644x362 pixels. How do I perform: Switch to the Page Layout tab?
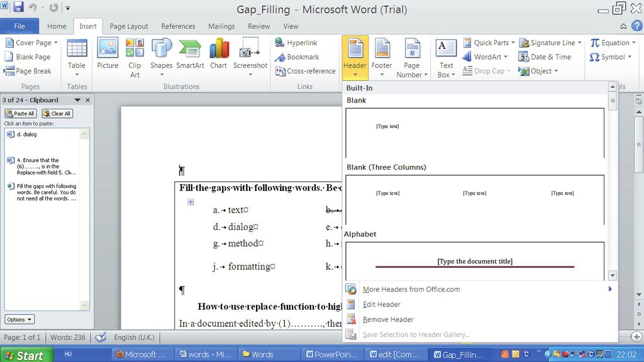pyautogui.click(x=128, y=26)
